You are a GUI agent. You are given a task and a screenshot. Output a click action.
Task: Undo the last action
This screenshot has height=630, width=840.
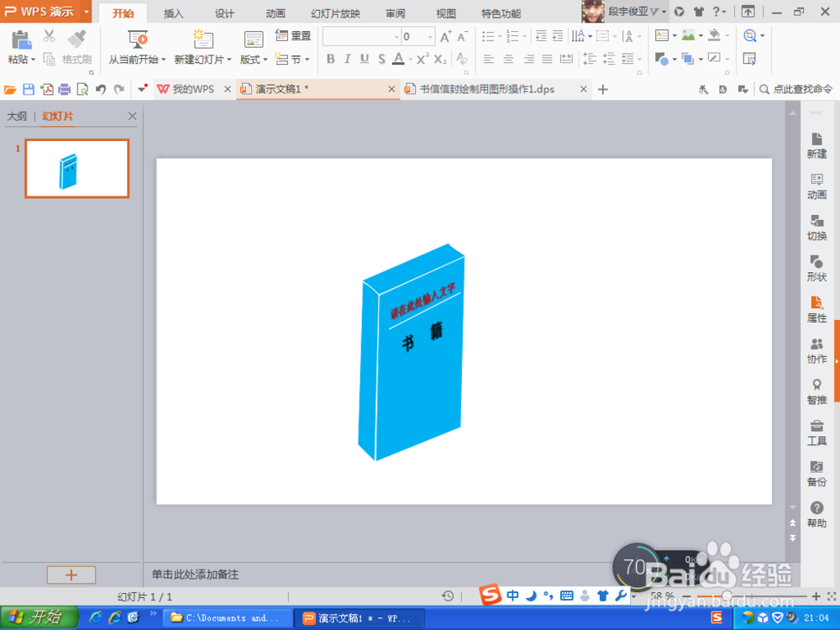point(101,90)
